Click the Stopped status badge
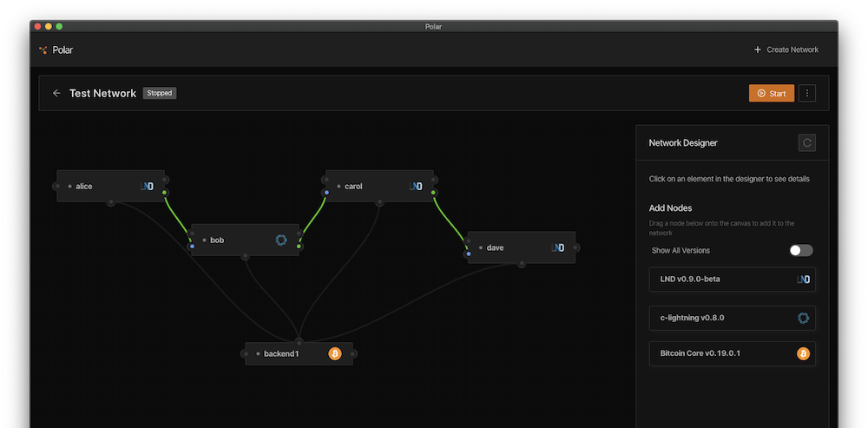868x428 pixels. [x=160, y=93]
